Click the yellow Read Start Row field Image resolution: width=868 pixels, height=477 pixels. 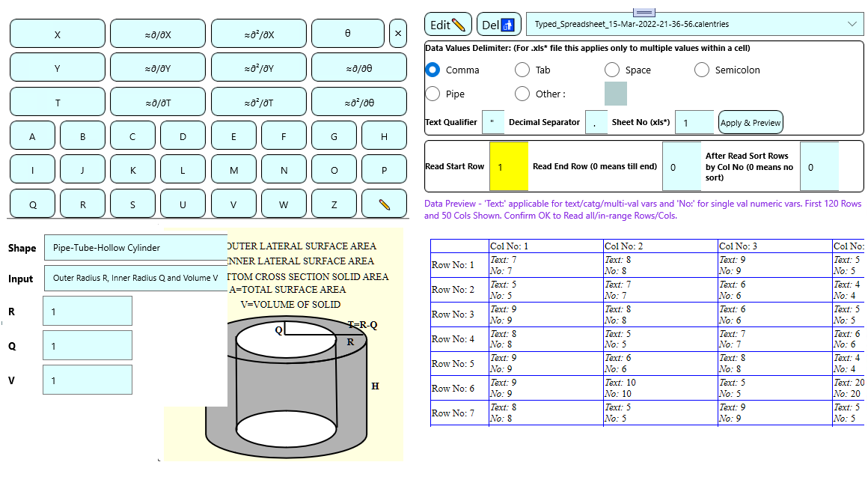[x=509, y=166]
